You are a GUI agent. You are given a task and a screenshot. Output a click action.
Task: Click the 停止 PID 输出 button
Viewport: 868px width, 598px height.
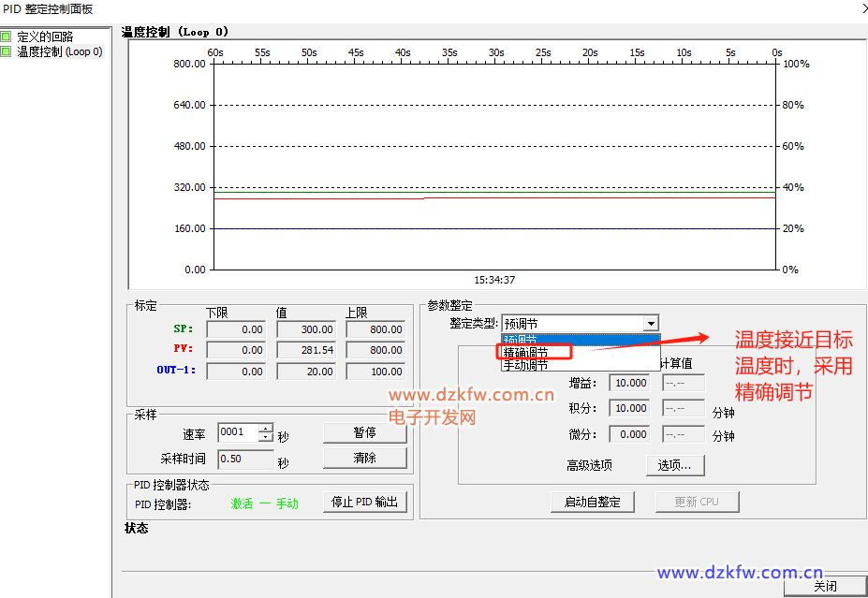[x=364, y=502]
